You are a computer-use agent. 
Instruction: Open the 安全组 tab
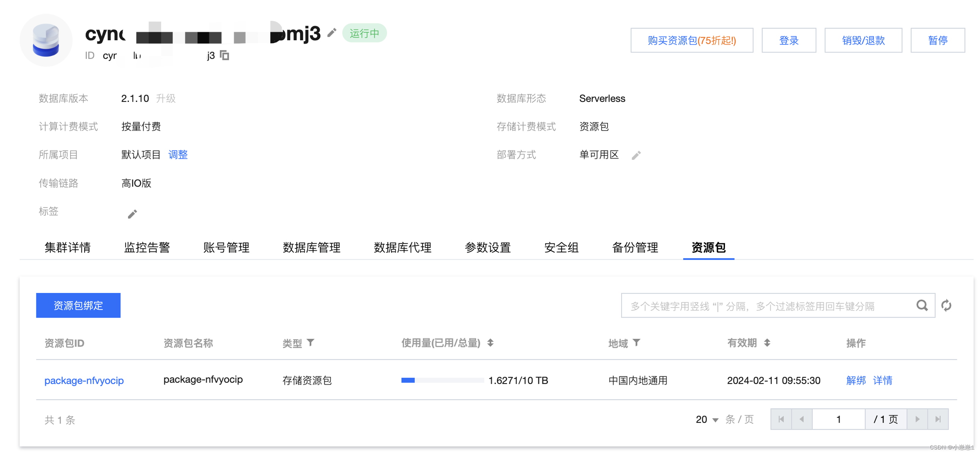pos(561,247)
